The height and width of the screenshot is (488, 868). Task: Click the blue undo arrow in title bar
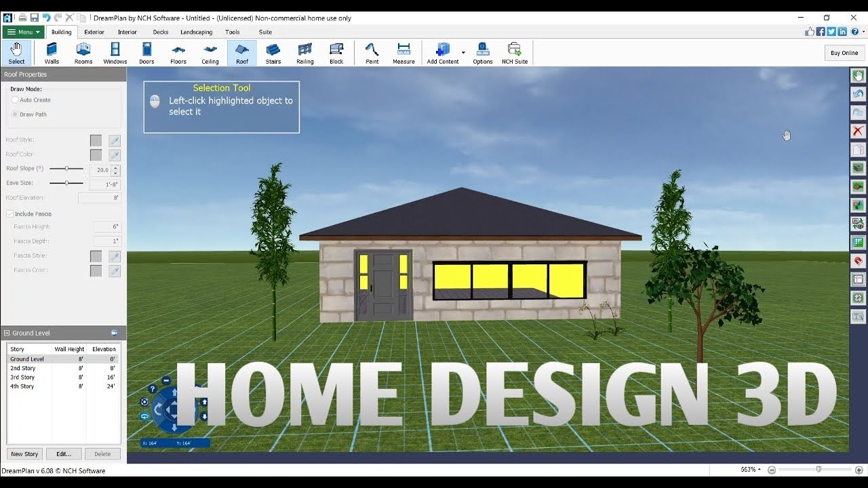click(46, 18)
